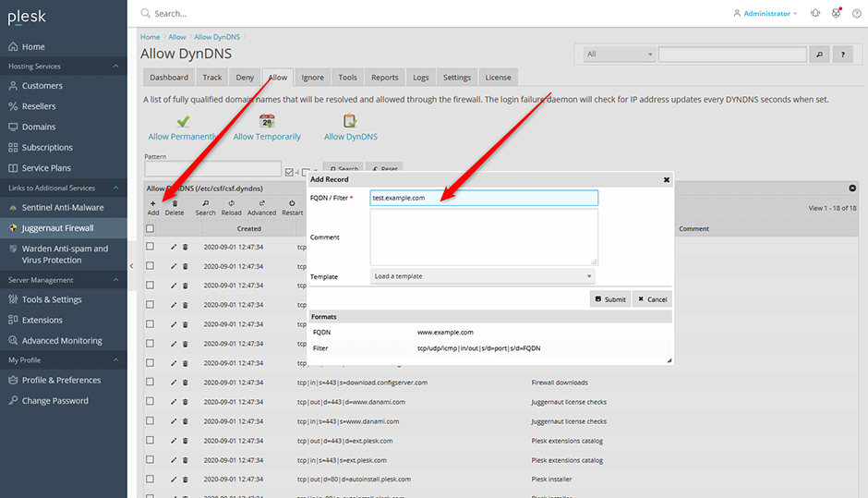Click the Allow breadcrumb link

(177, 37)
